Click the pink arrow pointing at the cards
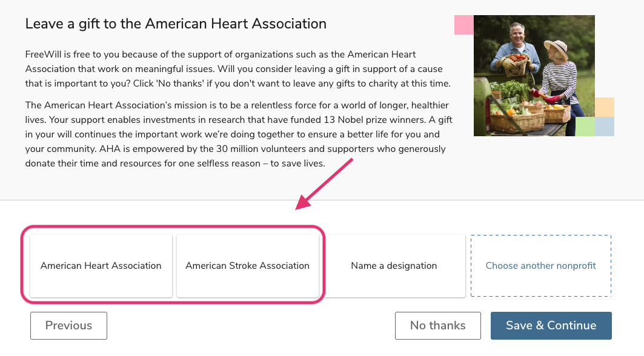Screen dimensions: 644x356 [x=324, y=185]
